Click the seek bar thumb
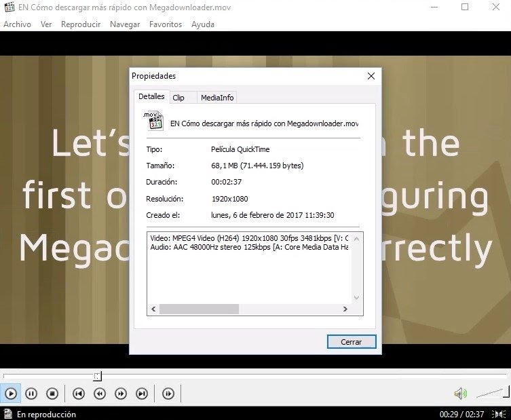 (x=98, y=376)
